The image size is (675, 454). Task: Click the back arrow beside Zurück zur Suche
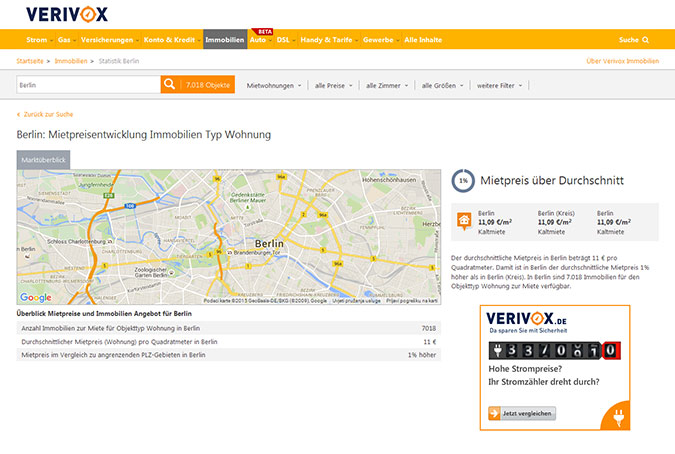pyautogui.click(x=19, y=114)
